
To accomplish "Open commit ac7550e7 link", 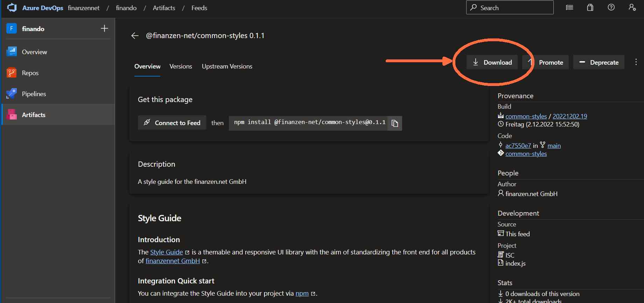I will [518, 145].
